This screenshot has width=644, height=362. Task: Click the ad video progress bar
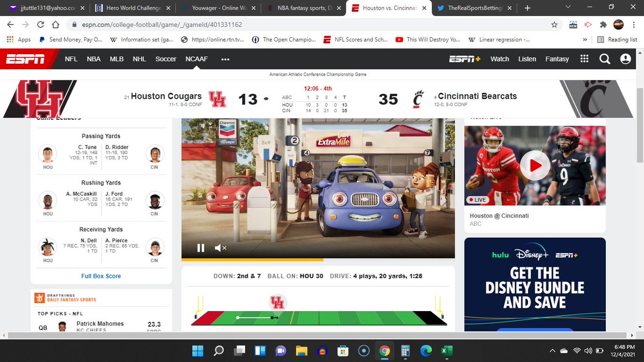pos(318,260)
